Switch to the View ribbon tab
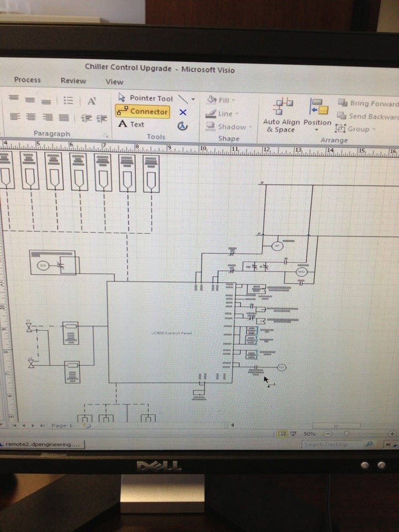 [114, 82]
